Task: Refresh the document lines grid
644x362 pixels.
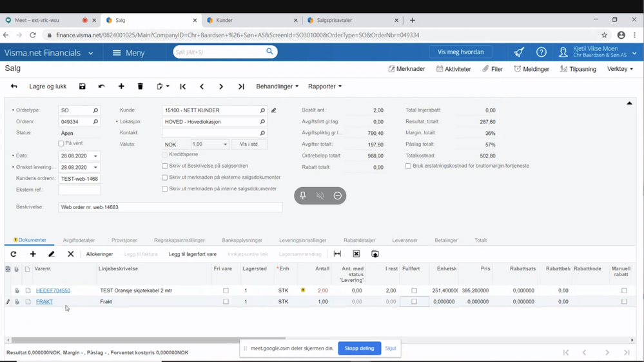Action: click(14, 254)
